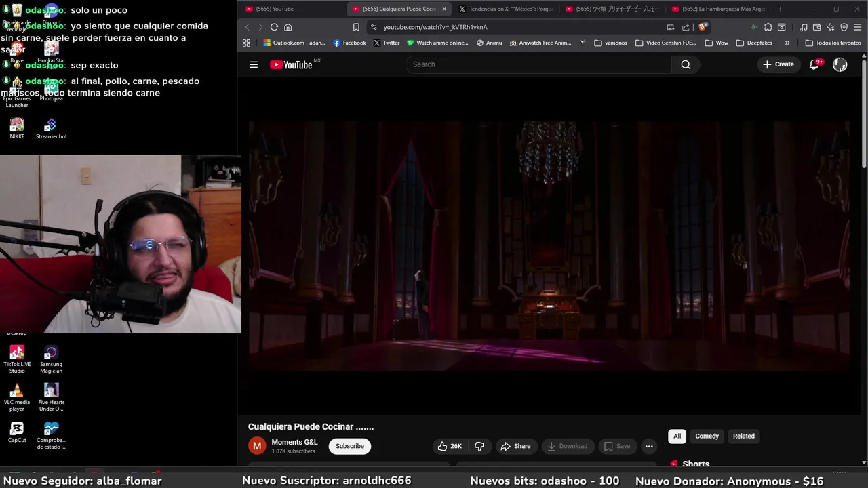Switch to the ウマ娘 YouTube tab
This screenshot has height=488, width=868.
tap(612, 9)
